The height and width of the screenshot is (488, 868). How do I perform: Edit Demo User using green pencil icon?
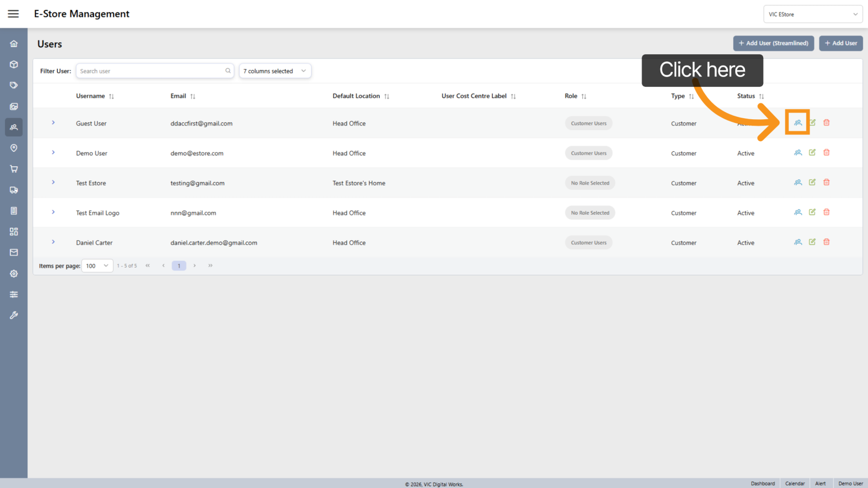812,152
